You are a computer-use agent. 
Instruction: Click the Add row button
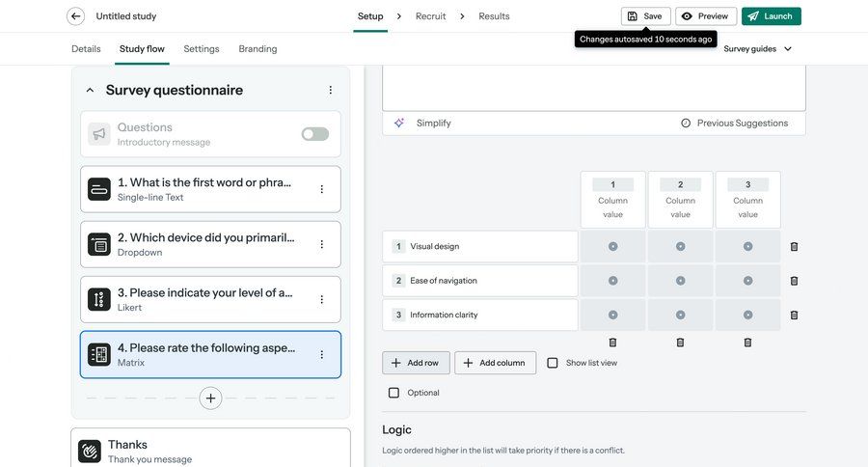416,363
